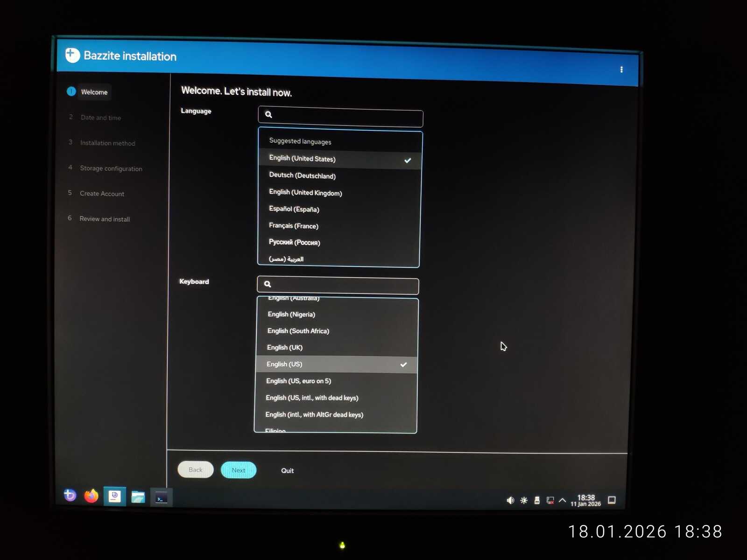The height and width of the screenshot is (560, 747).
Task: Select Deutsch (Deutschland) language
Action: (340, 176)
